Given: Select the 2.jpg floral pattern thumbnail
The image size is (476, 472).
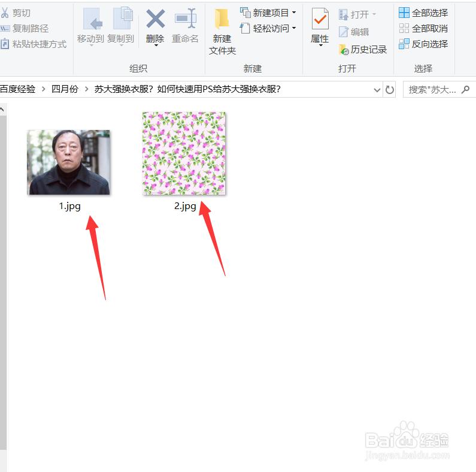Looking at the screenshot, I should point(184,153).
